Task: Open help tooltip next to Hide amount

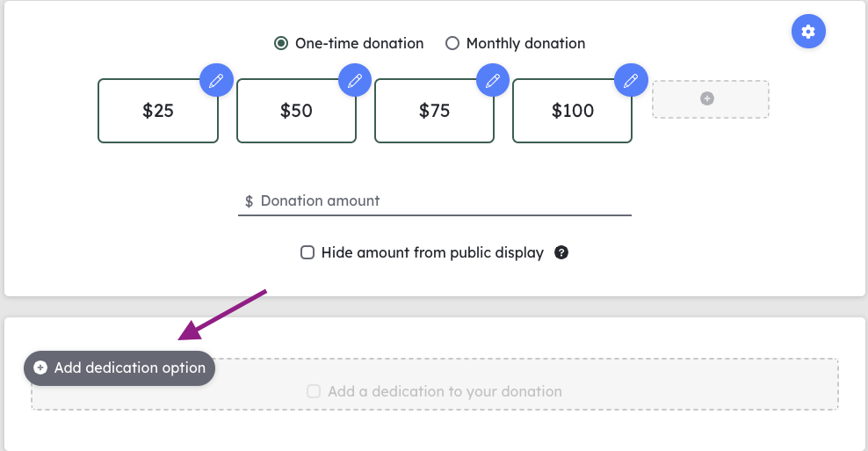Action: (561, 252)
